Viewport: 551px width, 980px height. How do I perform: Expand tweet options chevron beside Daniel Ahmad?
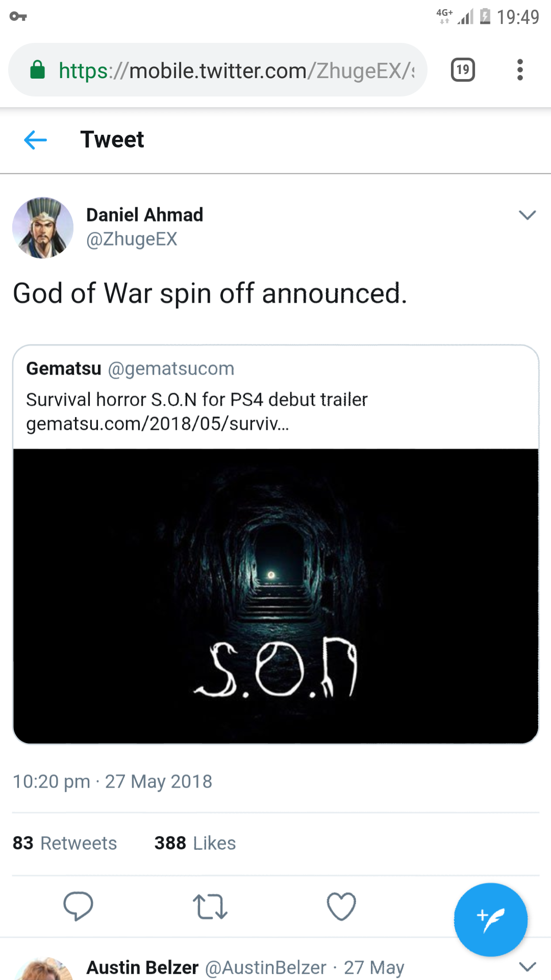[x=527, y=215]
